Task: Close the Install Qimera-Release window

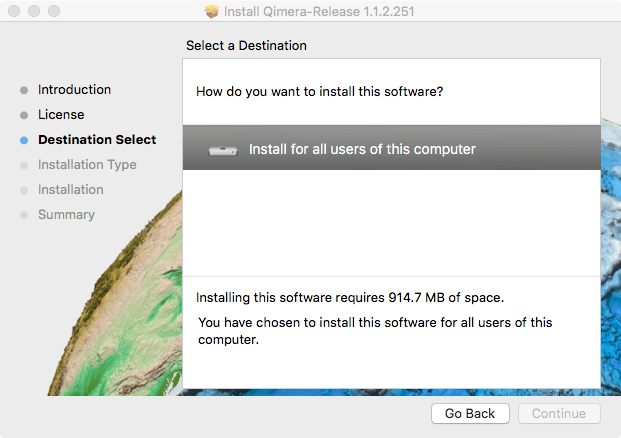Action: pyautogui.click(x=13, y=12)
